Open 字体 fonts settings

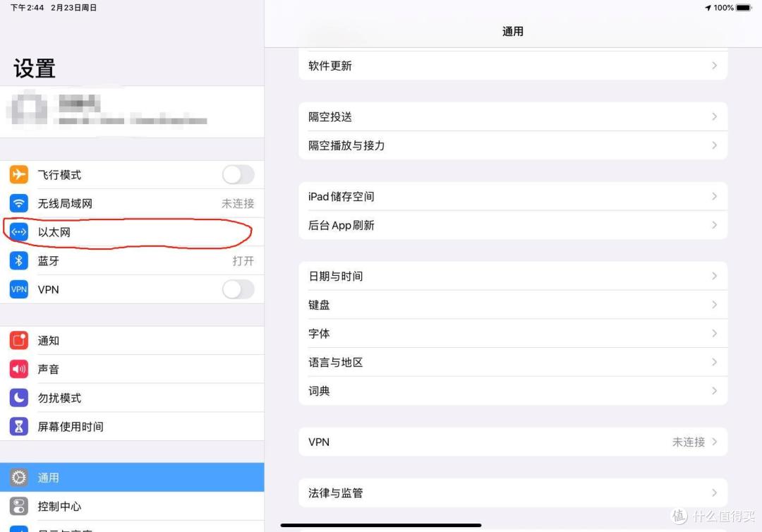[513, 333]
